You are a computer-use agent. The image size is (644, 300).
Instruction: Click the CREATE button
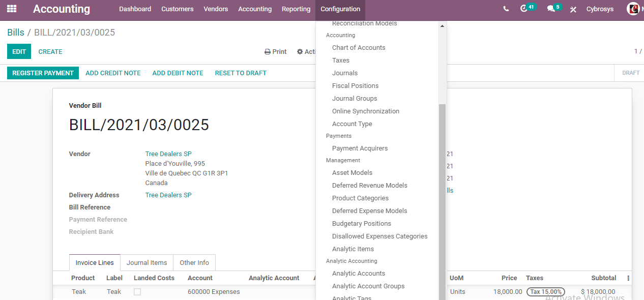(x=50, y=51)
